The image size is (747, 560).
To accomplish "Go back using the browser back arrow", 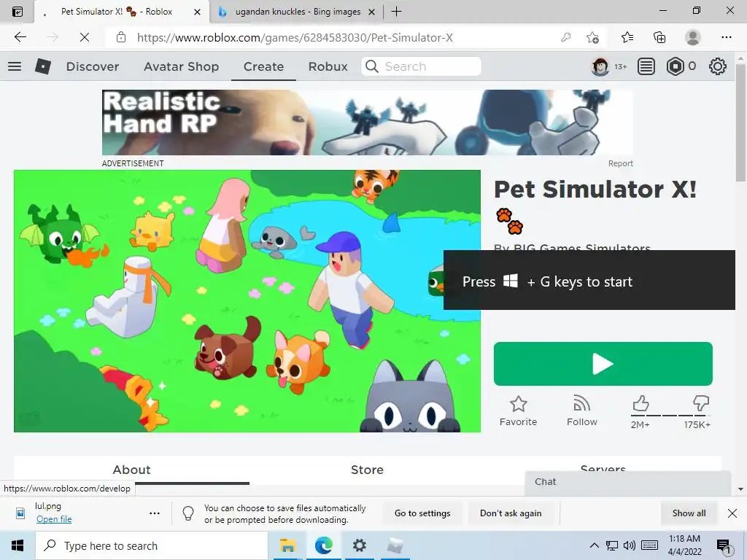I will tap(20, 37).
